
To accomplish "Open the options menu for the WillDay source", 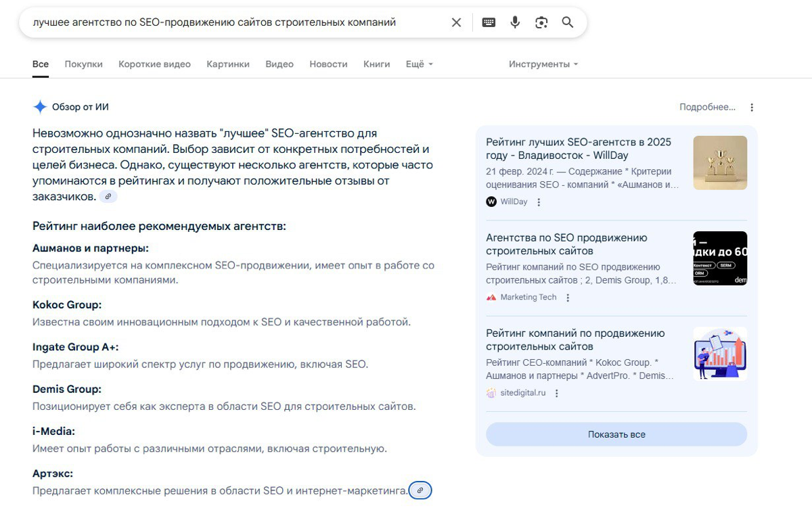I will pyautogui.click(x=539, y=202).
